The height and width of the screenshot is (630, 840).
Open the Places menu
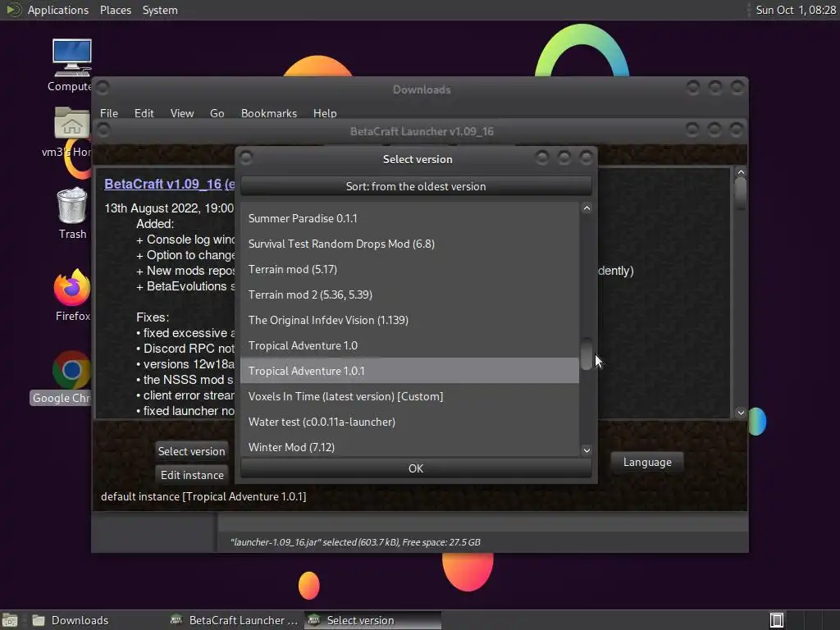(x=115, y=10)
